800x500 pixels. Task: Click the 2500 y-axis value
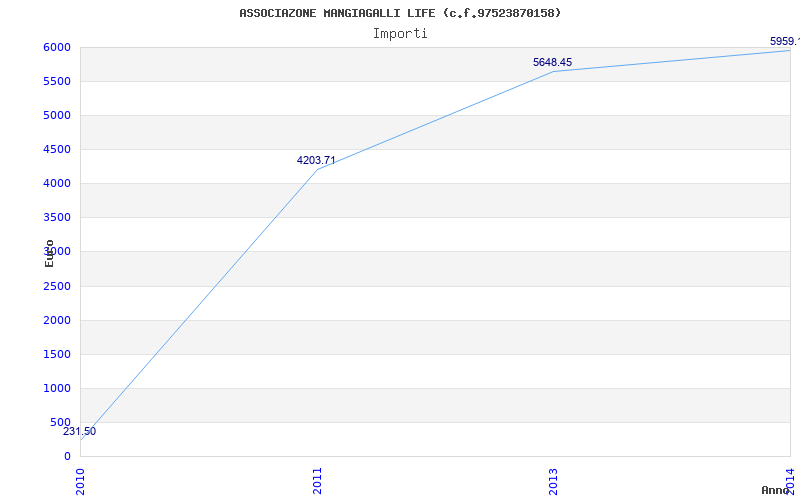[57, 286]
